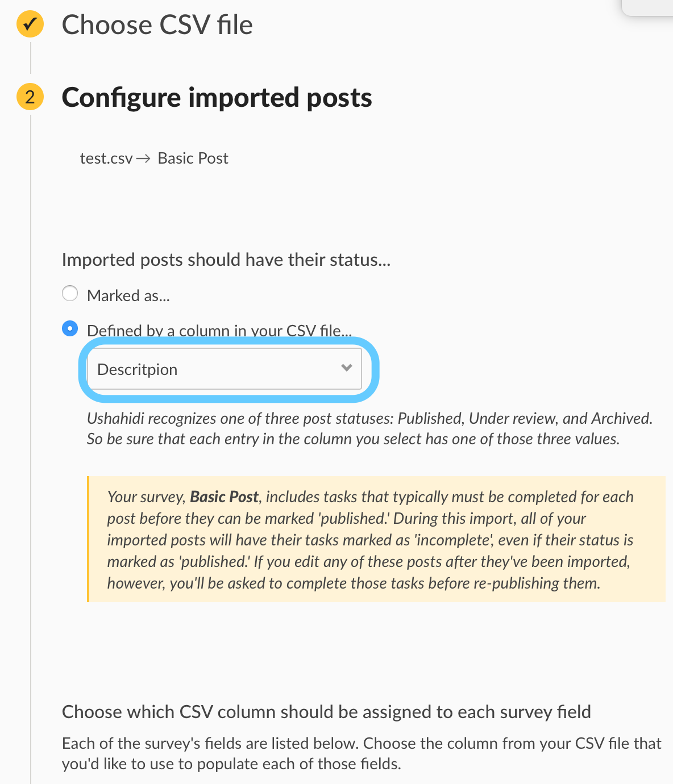673x784 pixels.
Task: Click the number 2 step badge
Action: [30, 96]
